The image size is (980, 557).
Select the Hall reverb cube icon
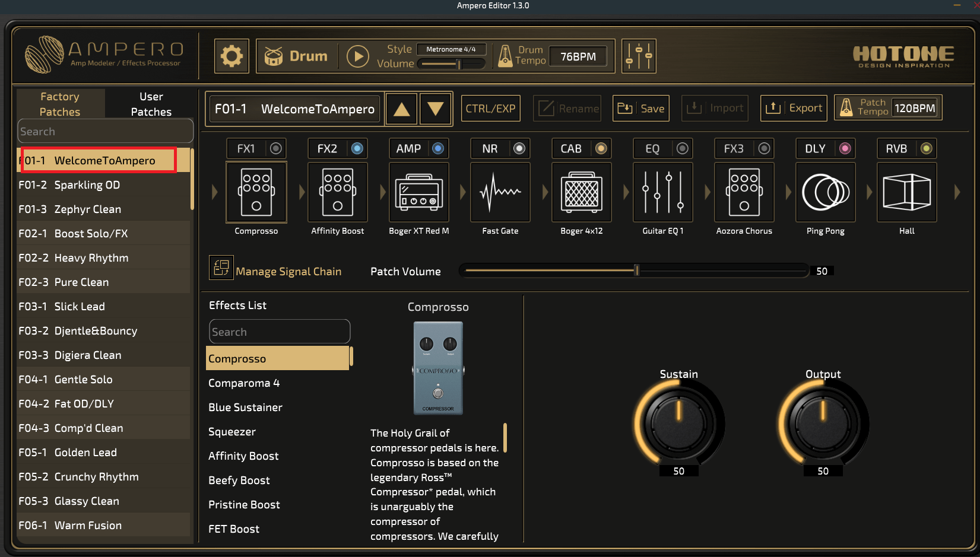(x=907, y=192)
